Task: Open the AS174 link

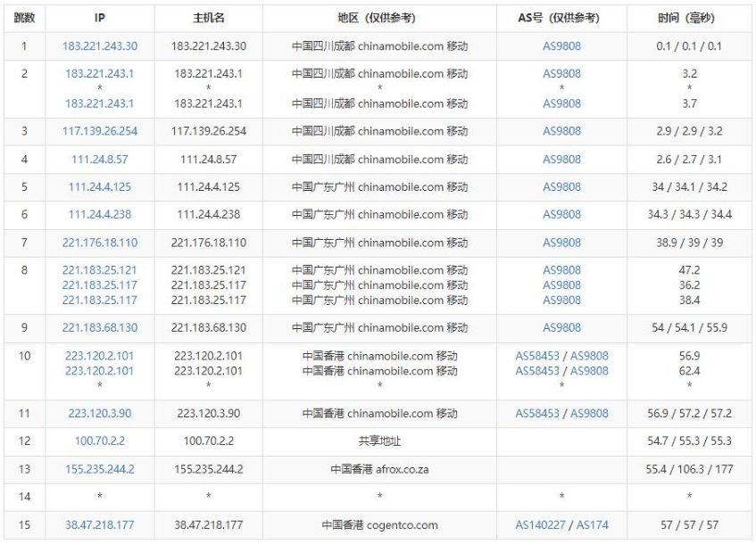Action: (x=593, y=525)
